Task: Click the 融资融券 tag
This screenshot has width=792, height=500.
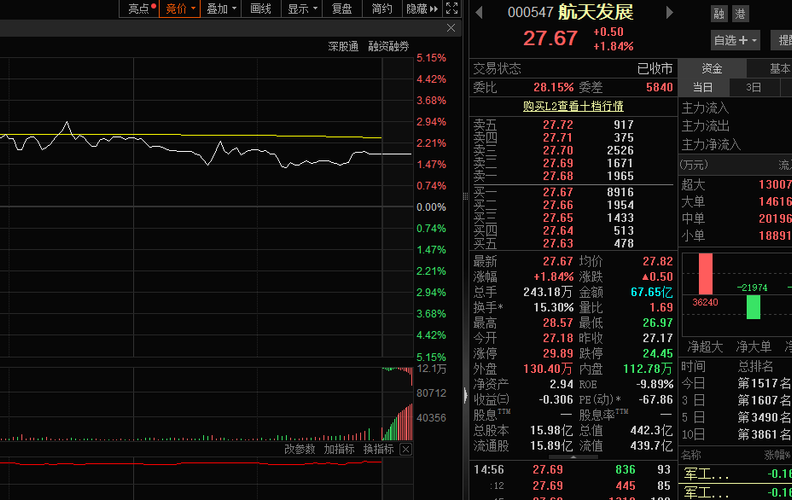Action: [x=388, y=46]
